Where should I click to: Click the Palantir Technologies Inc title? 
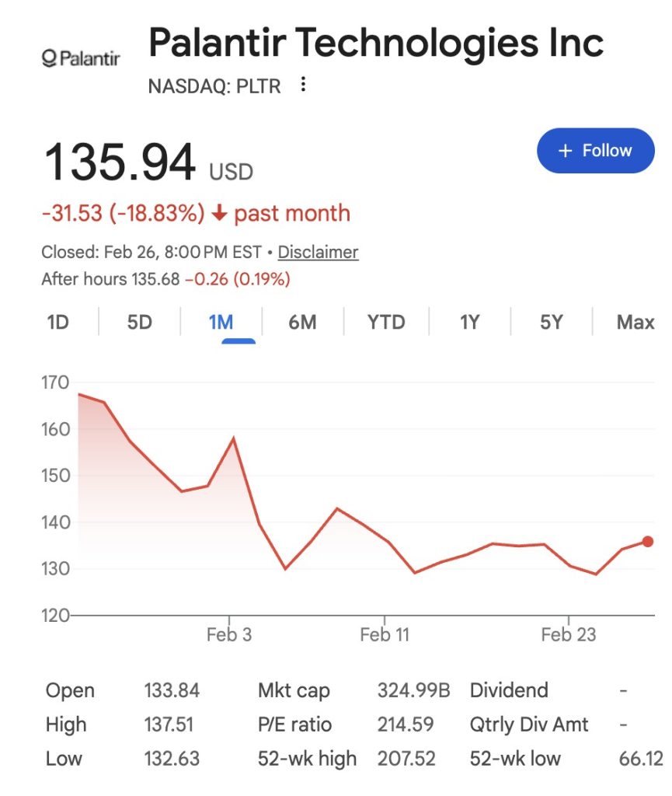tap(376, 43)
